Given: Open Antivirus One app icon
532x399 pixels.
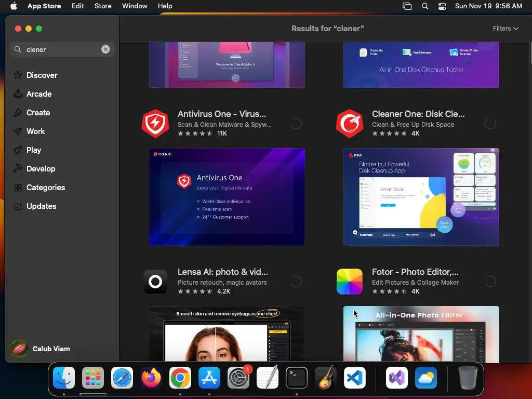Looking at the screenshot, I should (155, 123).
